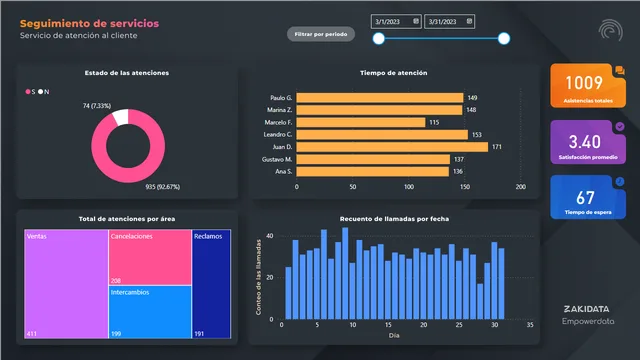
Task: Click the Servicio de atención al cliente subtitle
Action: [x=79, y=36]
